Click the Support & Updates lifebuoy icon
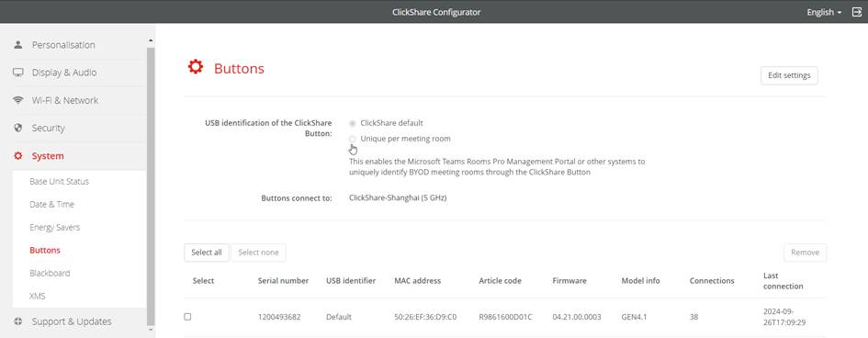The image size is (868, 338). click(18, 321)
